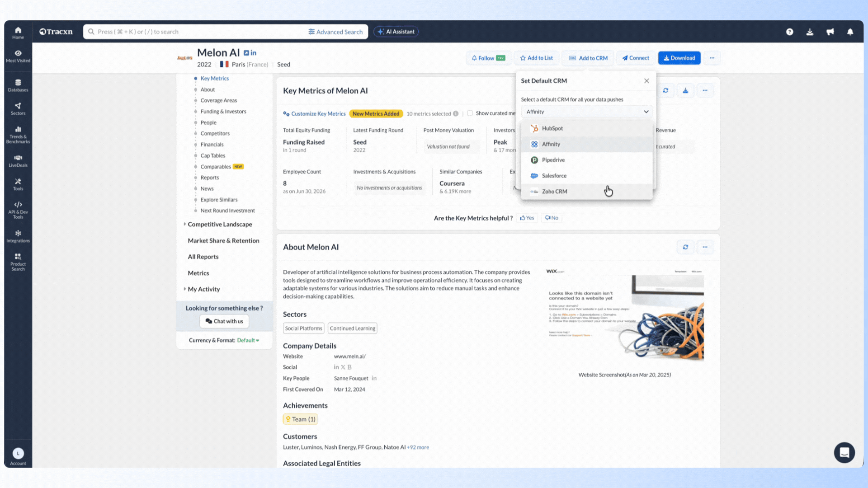
Task: Open Advanced Search
Action: (x=335, y=32)
